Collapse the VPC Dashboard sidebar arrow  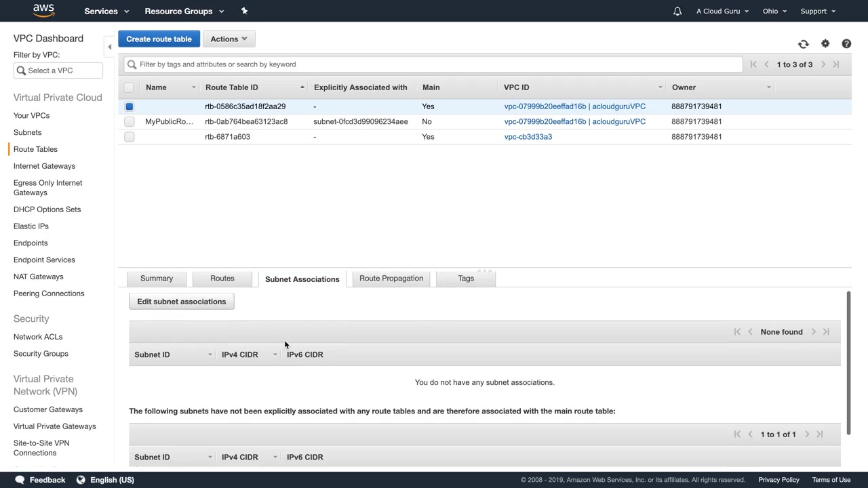[109, 47]
